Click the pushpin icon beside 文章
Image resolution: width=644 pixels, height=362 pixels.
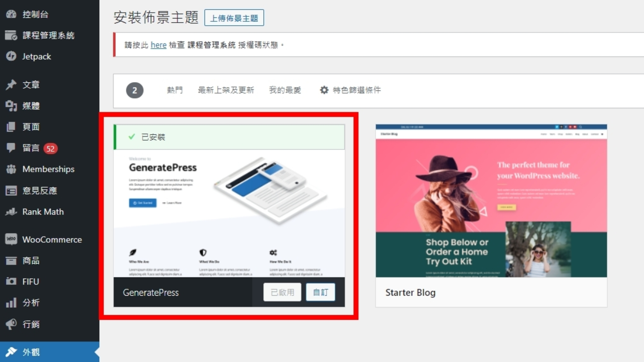[x=11, y=84]
